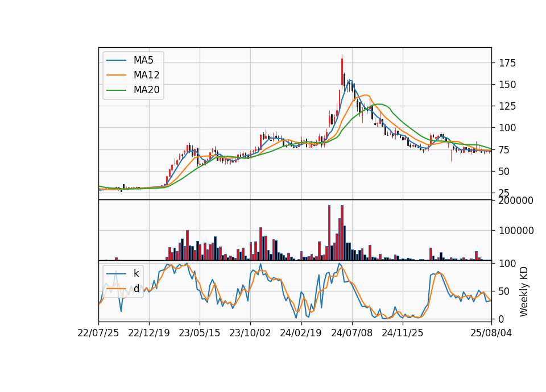The width and height of the screenshot is (546, 392).
Task: Click the MA5 legend label
Action: 143,60
